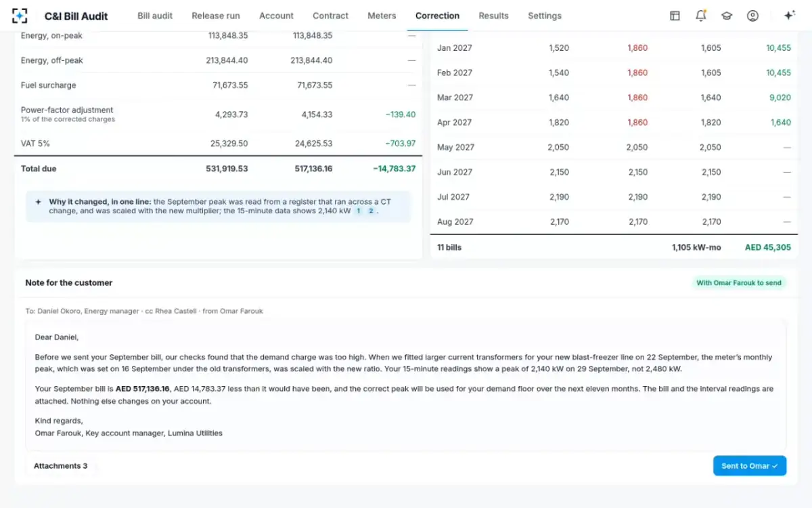The height and width of the screenshot is (508, 812).
Task: Select the 'VAT 5%' row label
Action: click(35, 144)
